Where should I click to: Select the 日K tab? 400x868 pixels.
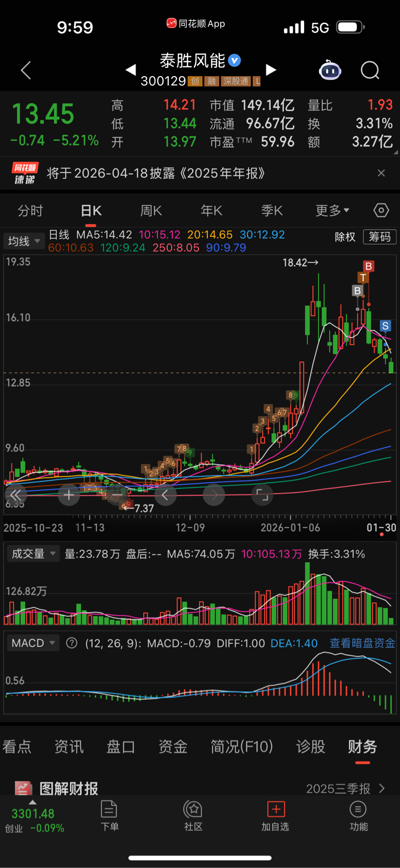91,210
